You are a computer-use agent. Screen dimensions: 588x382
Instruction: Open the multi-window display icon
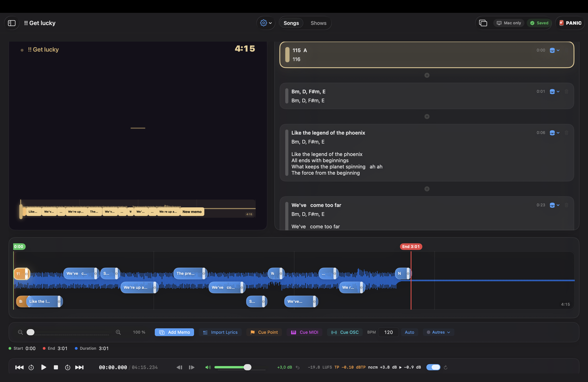(x=483, y=23)
